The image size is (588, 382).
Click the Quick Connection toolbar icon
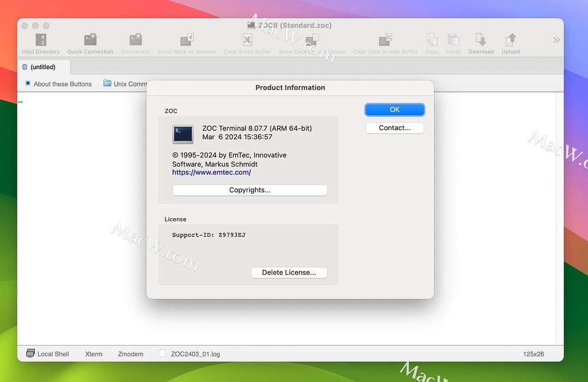point(90,40)
